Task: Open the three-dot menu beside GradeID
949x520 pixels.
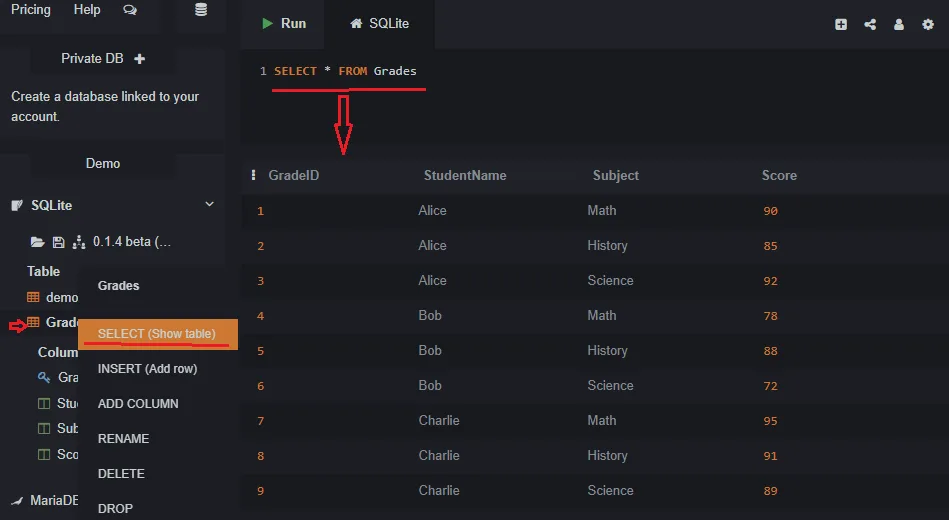Action: [x=253, y=175]
